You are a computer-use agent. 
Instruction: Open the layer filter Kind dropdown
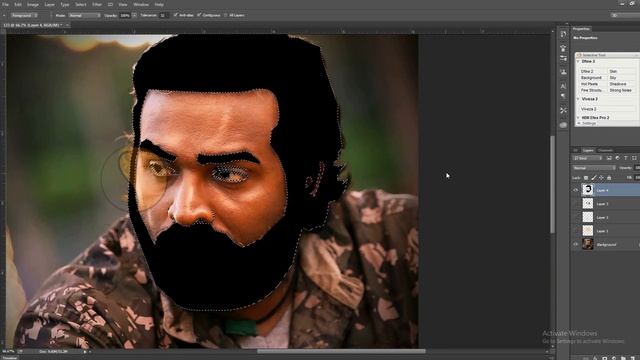pyautogui.click(x=588, y=158)
